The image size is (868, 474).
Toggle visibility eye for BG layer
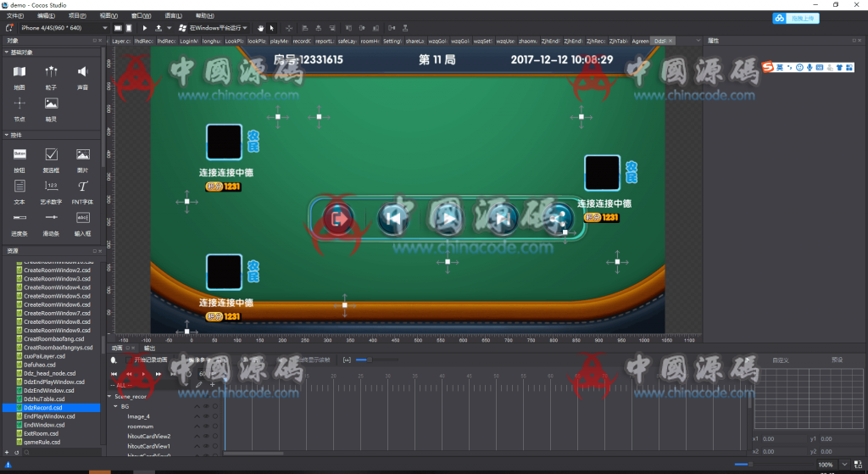click(x=206, y=406)
